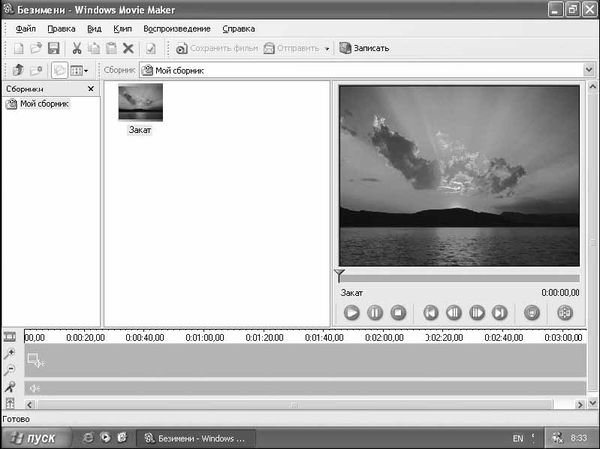Toggle the collections pane toolbar button
This screenshot has height=449, width=600.
point(59,70)
